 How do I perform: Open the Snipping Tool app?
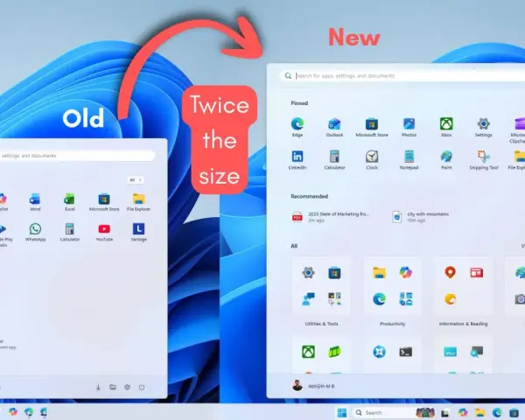(x=484, y=160)
